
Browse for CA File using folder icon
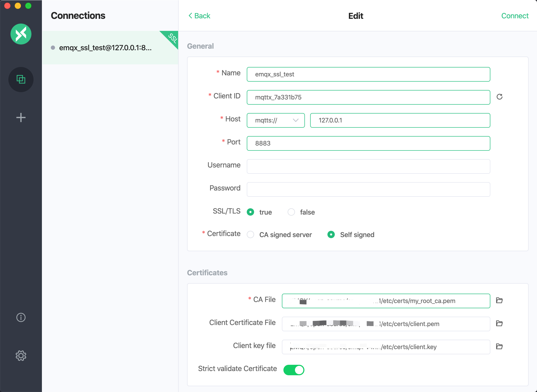pos(499,300)
